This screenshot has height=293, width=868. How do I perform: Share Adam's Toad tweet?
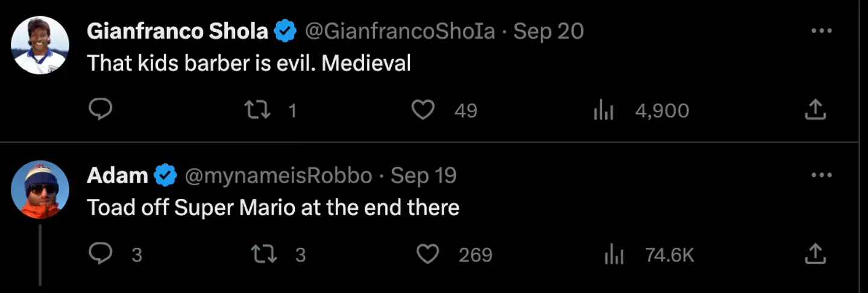[x=815, y=254]
